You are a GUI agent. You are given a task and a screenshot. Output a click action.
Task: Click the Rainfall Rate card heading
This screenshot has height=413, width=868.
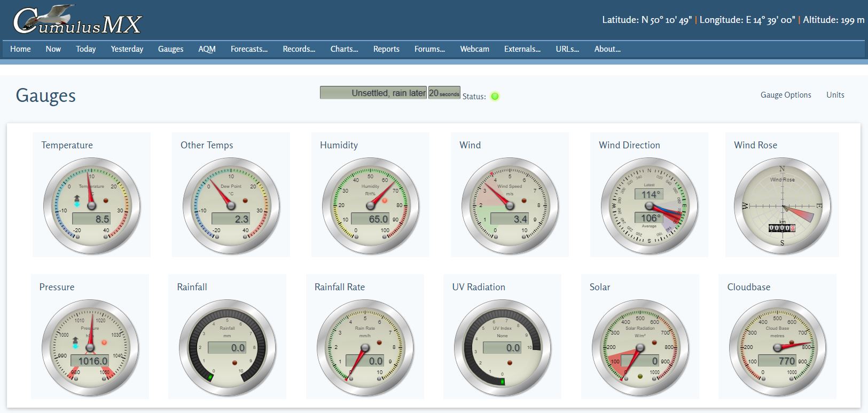click(340, 287)
